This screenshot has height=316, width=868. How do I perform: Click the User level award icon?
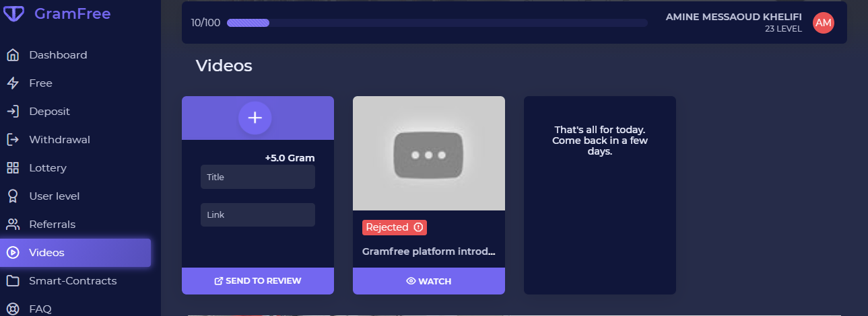click(x=13, y=196)
